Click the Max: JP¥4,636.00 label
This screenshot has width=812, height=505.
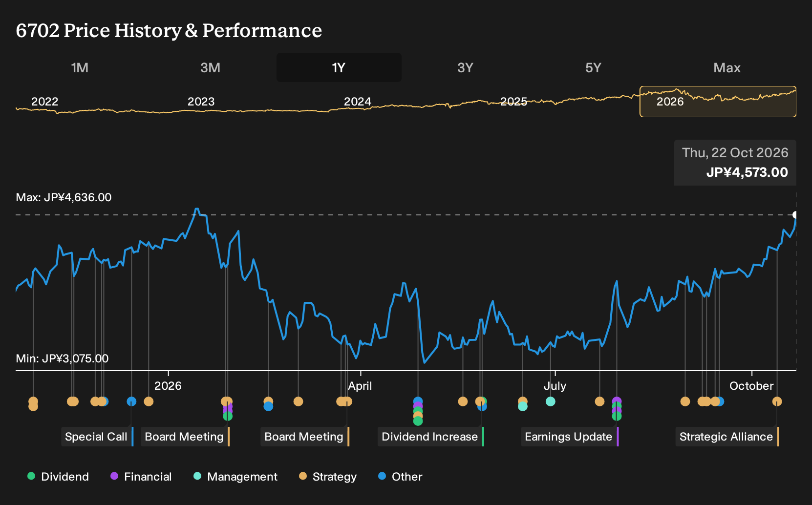[x=64, y=197]
